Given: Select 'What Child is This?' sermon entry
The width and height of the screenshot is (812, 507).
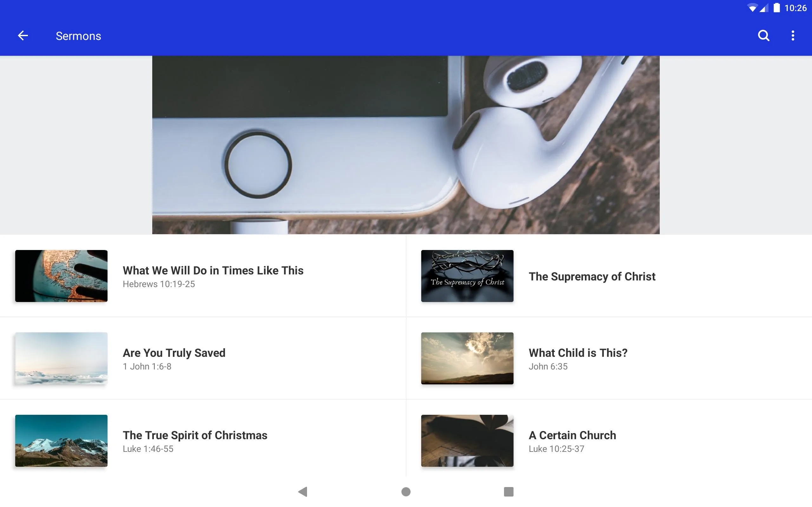Looking at the screenshot, I should click(x=609, y=358).
